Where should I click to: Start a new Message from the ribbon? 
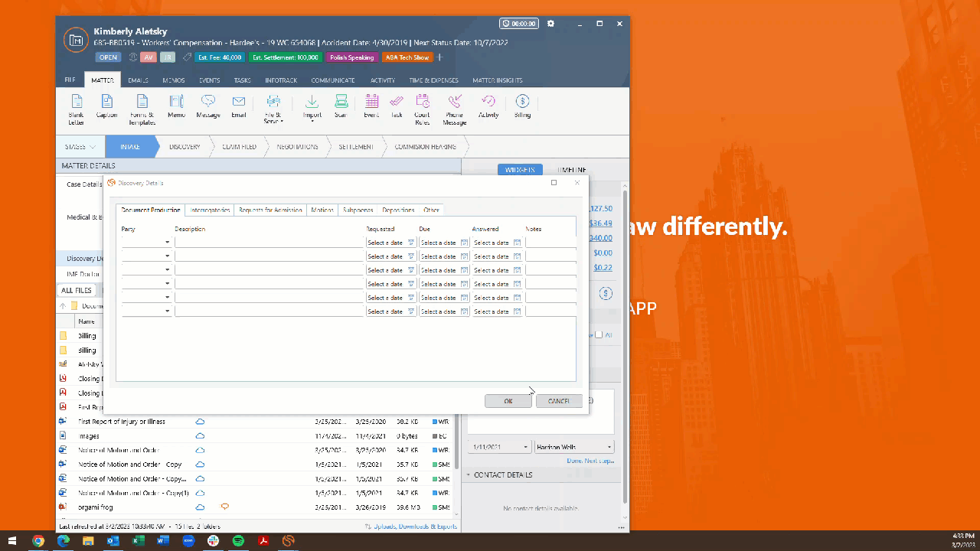pos(207,107)
